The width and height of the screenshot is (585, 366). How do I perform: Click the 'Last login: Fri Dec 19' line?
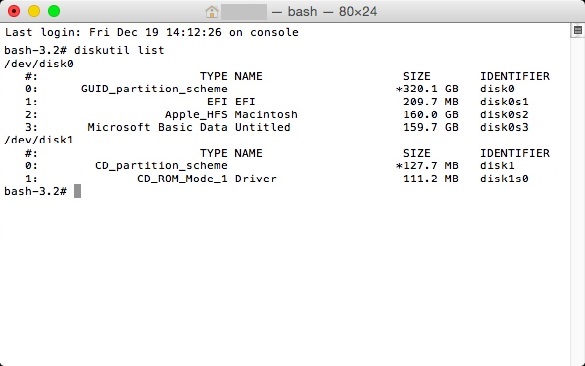tap(151, 32)
